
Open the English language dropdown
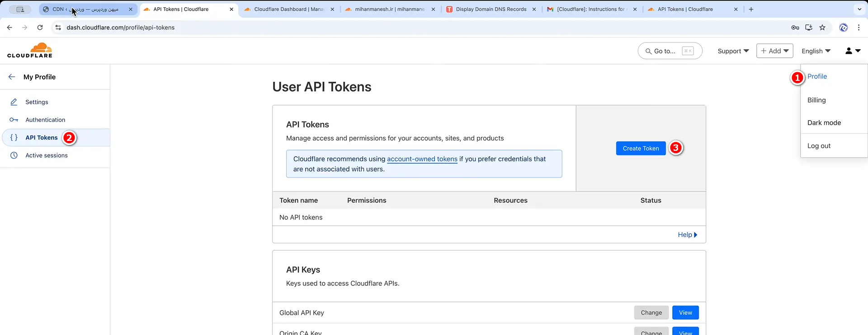tap(816, 51)
